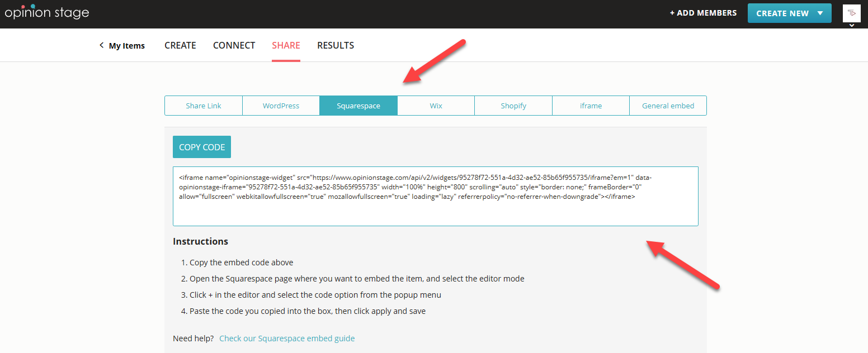868x353 pixels.
Task: Click the Opinion Stage logo
Action: tap(47, 12)
